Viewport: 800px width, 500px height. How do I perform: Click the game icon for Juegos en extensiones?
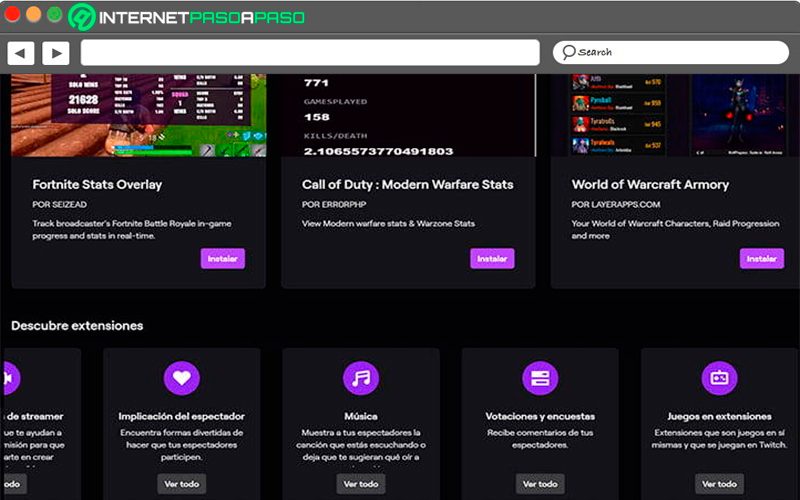coord(719,378)
